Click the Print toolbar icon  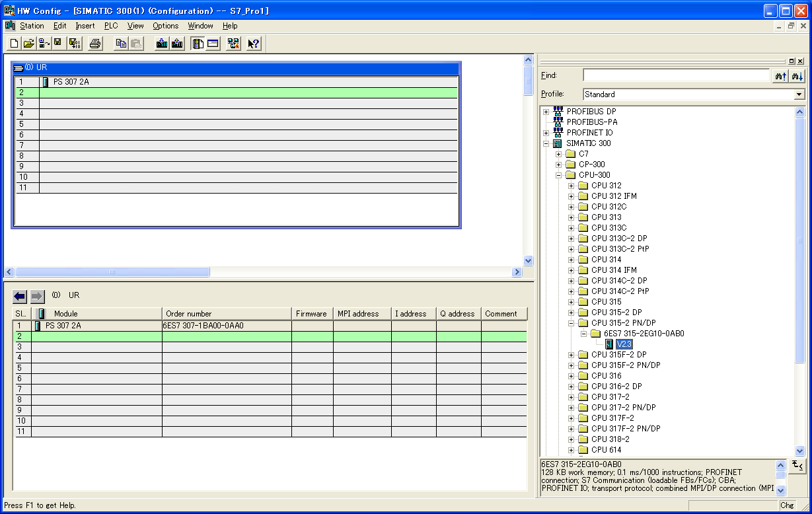coord(96,43)
